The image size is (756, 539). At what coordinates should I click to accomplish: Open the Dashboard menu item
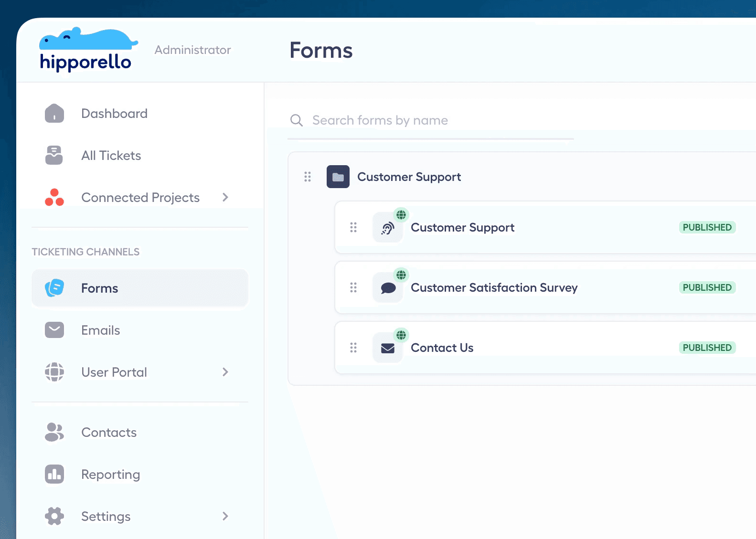click(140, 114)
